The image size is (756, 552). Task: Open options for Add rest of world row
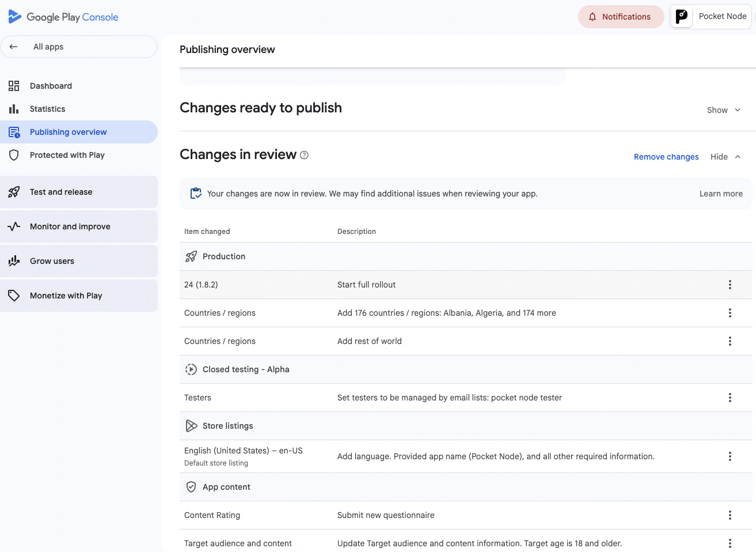click(x=730, y=341)
